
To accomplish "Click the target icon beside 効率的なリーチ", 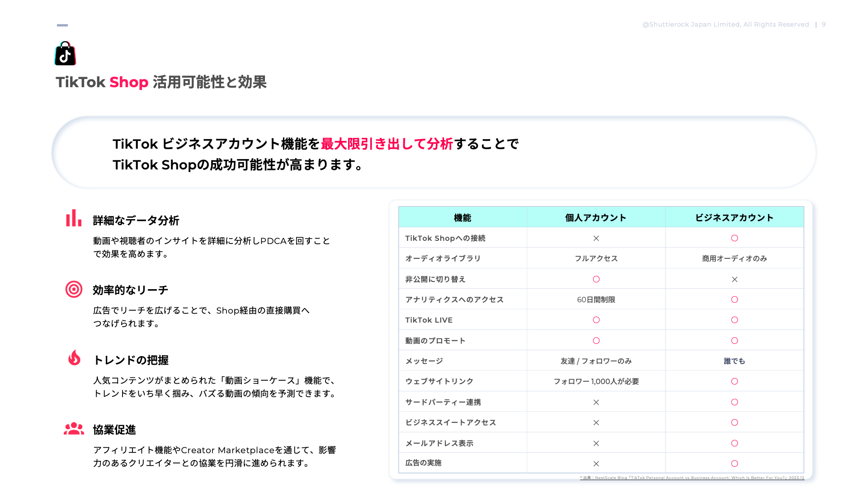I will (74, 289).
